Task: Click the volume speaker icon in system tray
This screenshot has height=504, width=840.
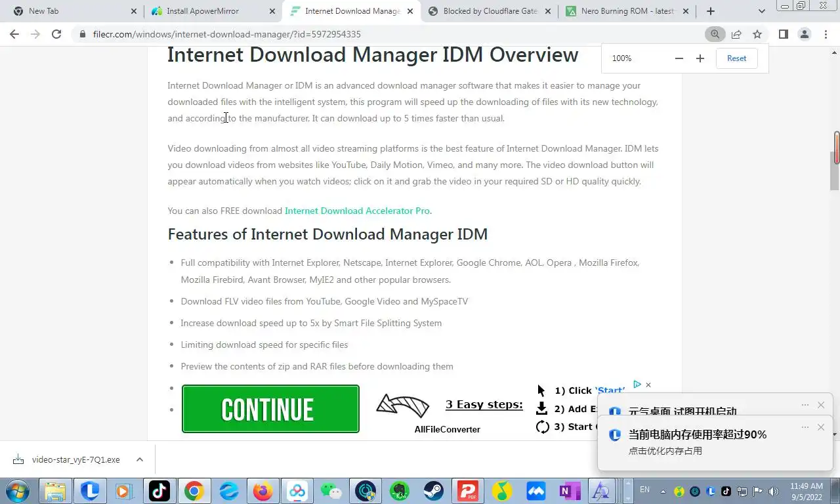Action: click(x=774, y=491)
